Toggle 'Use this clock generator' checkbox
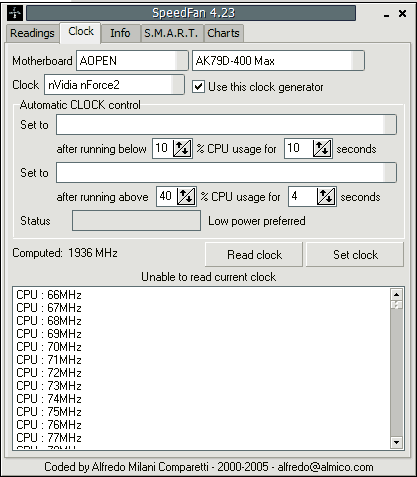 [198, 87]
